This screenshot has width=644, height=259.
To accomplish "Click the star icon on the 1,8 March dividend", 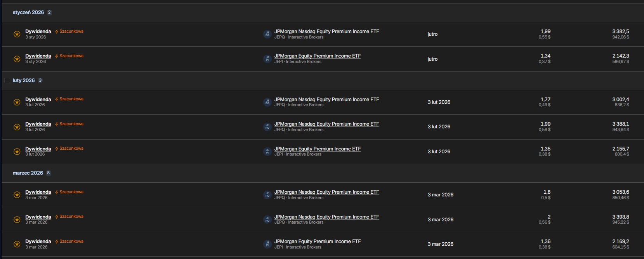I will click(17, 195).
